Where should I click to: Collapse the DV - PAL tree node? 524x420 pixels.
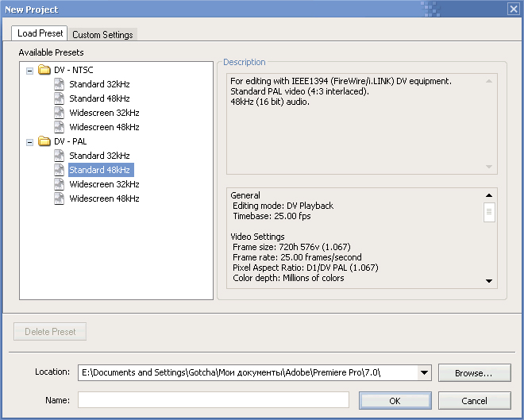click(x=29, y=142)
